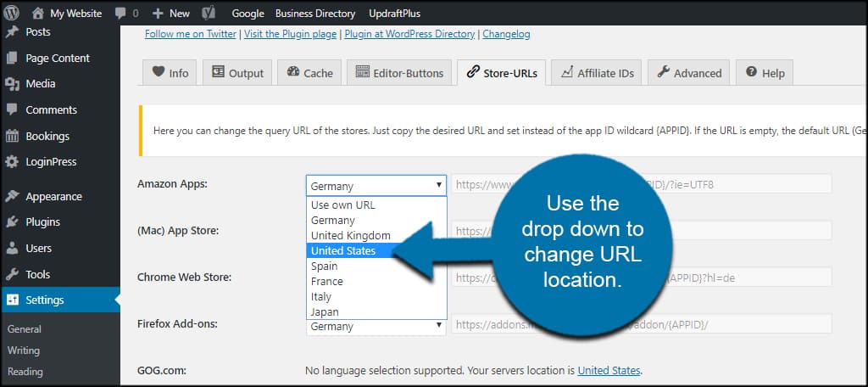The height and width of the screenshot is (387, 868).
Task: Open the Advanced tab
Action: point(688,73)
